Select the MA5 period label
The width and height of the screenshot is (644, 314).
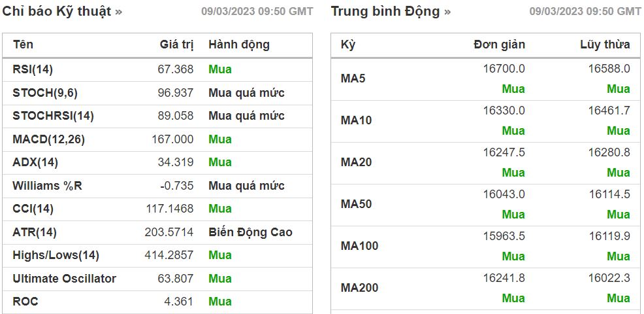[x=353, y=78]
